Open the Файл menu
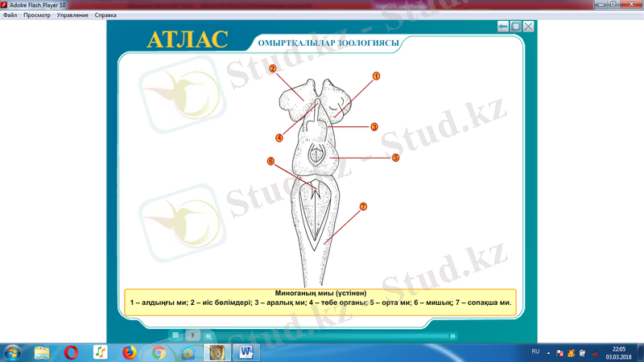 [10, 15]
